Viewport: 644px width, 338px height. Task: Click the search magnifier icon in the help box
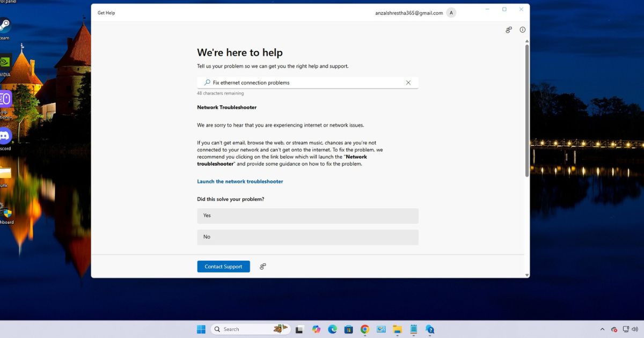(207, 83)
